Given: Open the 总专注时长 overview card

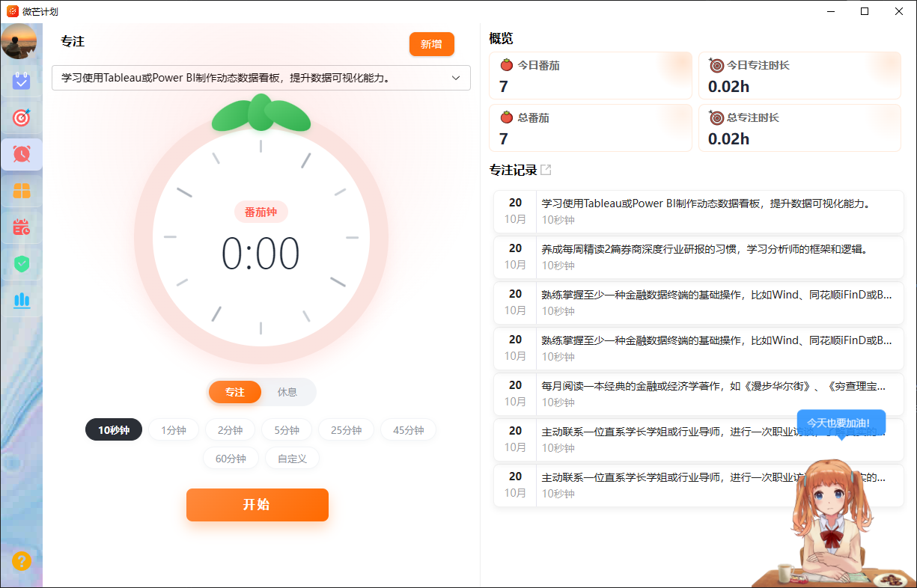Looking at the screenshot, I should (799, 128).
